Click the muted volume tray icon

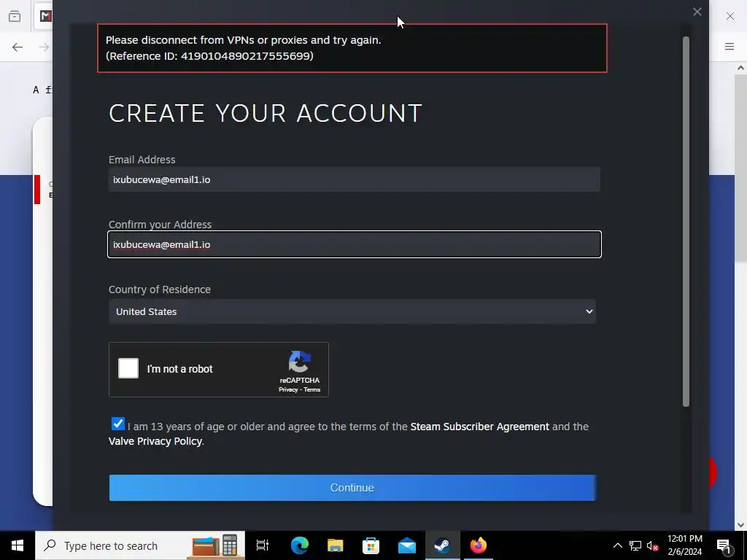pyautogui.click(x=653, y=545)
